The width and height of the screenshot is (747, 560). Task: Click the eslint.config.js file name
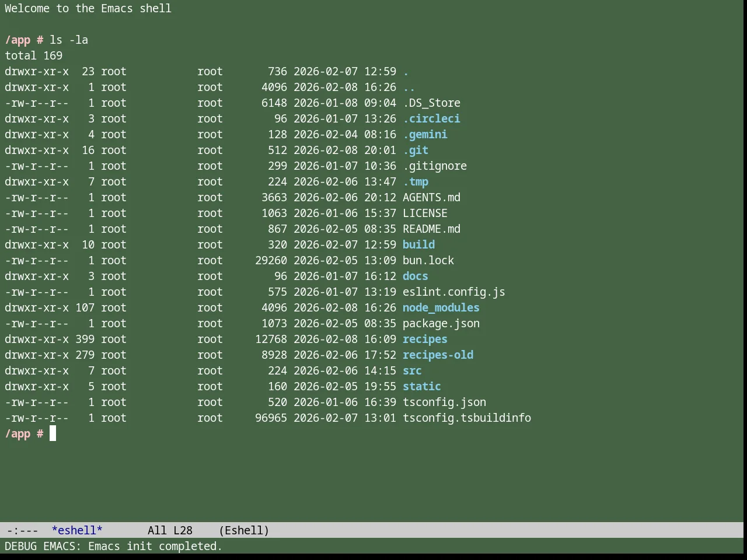point(454,292)
